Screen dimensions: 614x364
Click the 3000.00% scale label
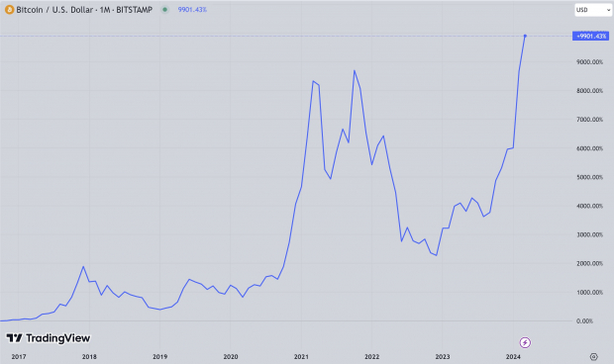tap(589, 234)
